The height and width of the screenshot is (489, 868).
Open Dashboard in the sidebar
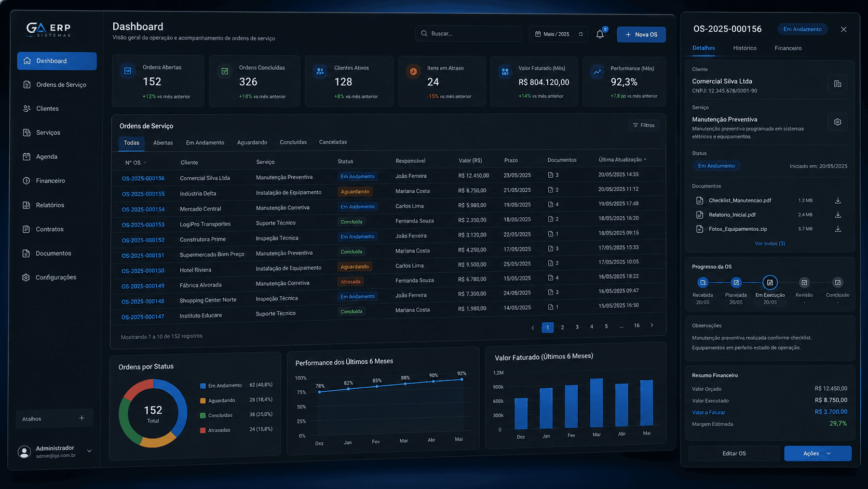[57, 61]
